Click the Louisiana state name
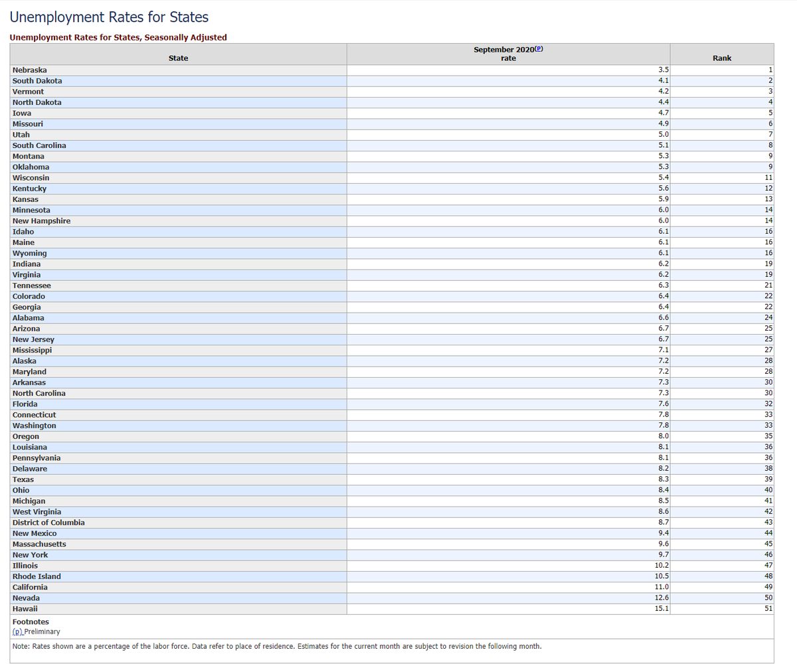The image size is (797, 672). 30,447
